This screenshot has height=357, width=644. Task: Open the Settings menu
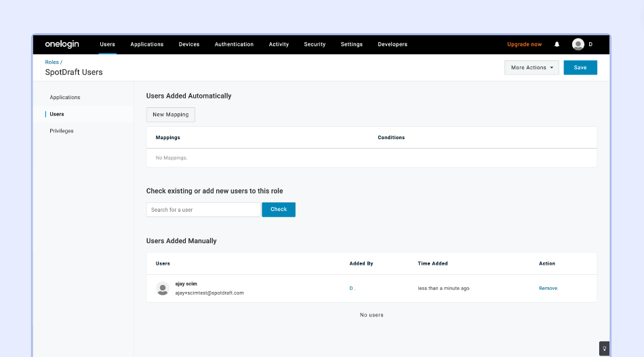351,44
